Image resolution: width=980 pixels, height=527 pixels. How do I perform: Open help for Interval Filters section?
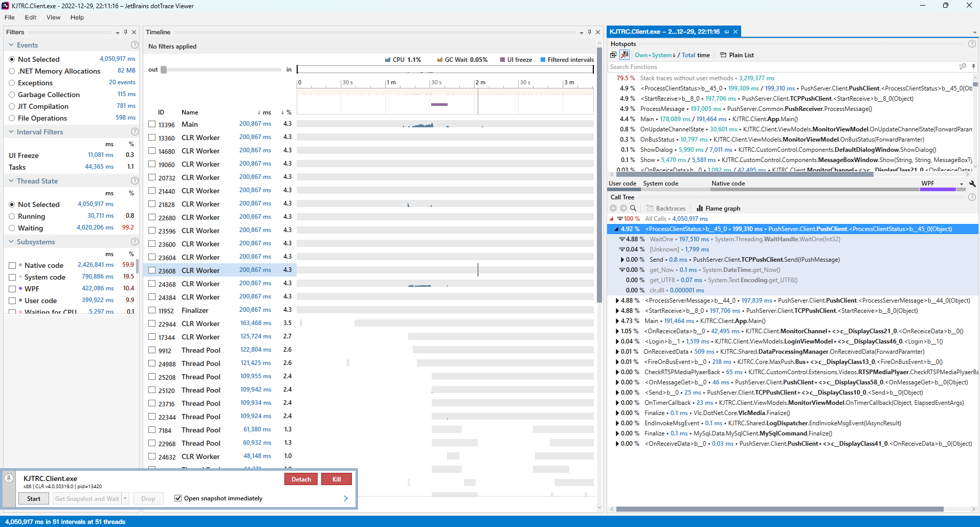135,132
